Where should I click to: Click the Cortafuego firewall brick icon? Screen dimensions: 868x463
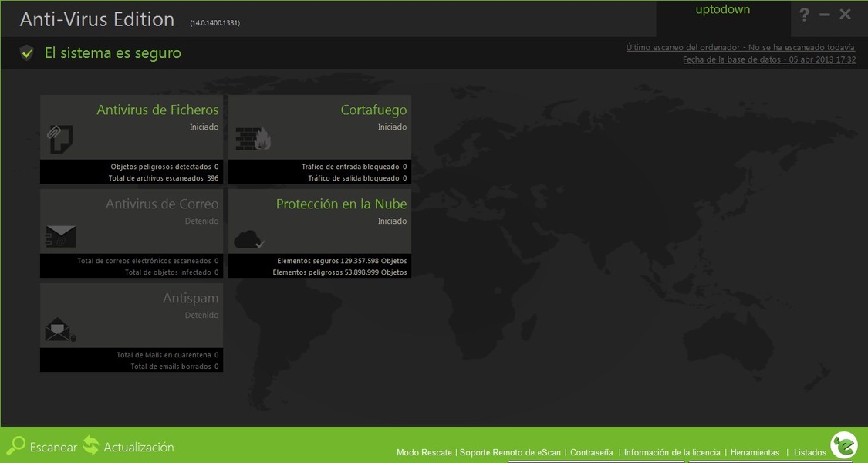coord(253,138)
